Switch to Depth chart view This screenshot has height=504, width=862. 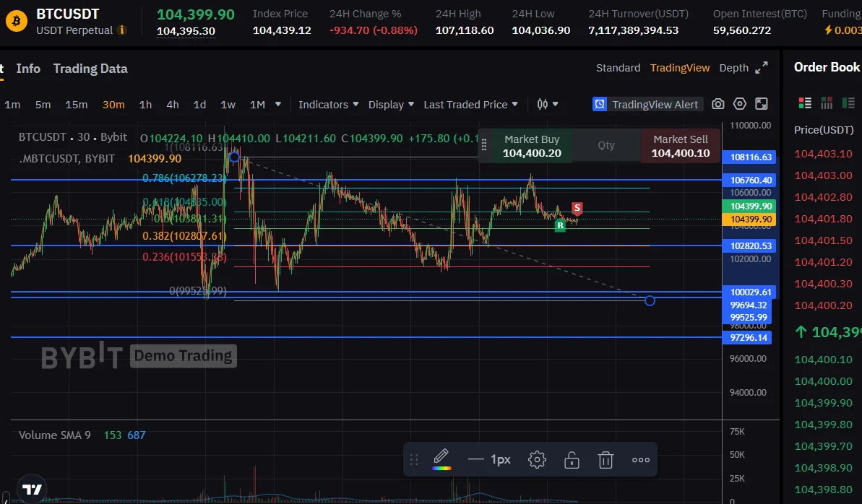pos(734,68)
